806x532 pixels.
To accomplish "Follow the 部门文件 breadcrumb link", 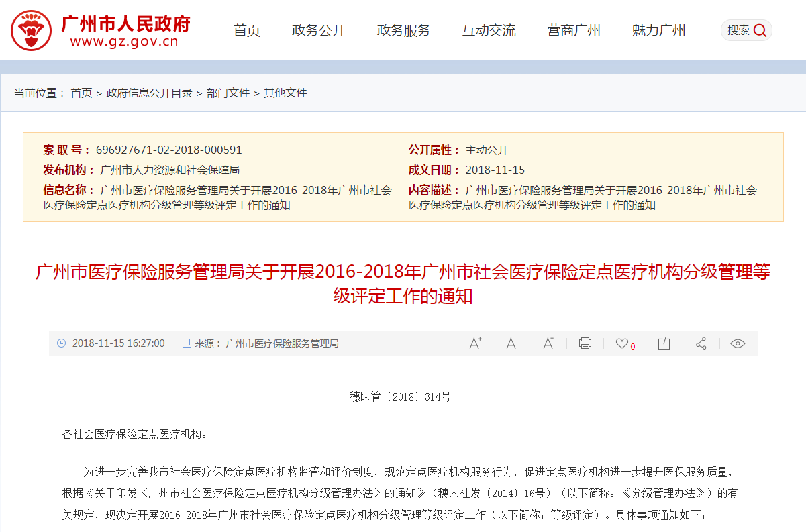I will click(230, 93).
